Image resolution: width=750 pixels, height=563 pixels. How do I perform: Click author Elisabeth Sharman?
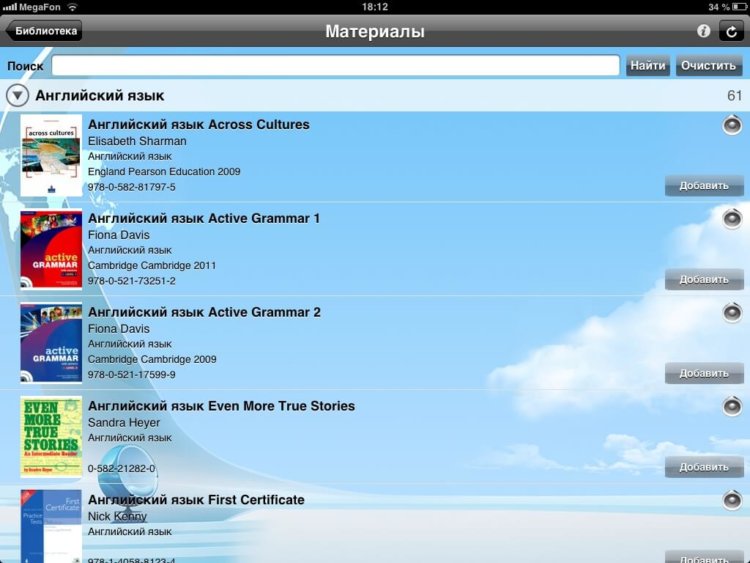point(137,141)
